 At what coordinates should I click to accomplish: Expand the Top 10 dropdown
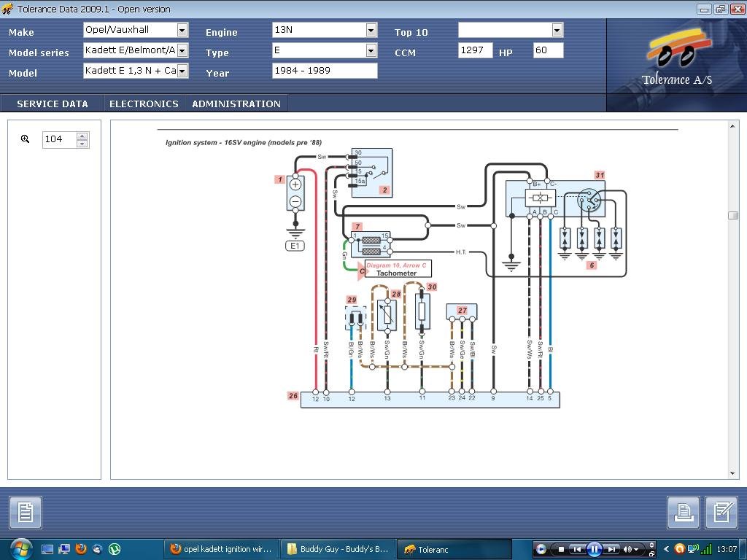(557, 30)
